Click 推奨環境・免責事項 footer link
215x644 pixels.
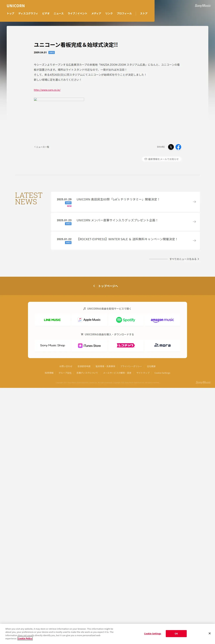(x=105, y=366)
